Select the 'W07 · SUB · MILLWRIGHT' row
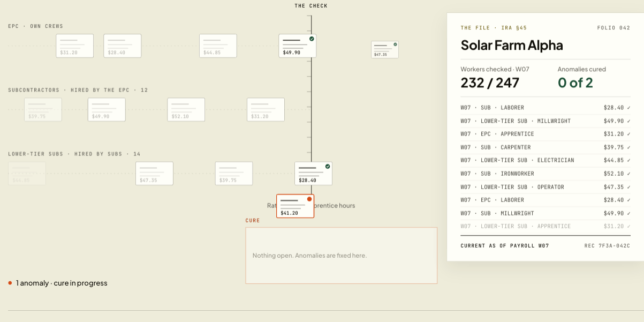This screenshot has width=644, height=322. tap(545, 213)
